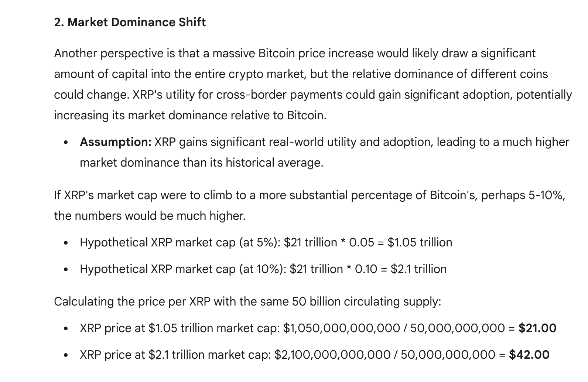This screenshot has height=382, width=588.
Task: Click the "$1.05 trillion" result in the 5% bullet
Action: [420, 242]
